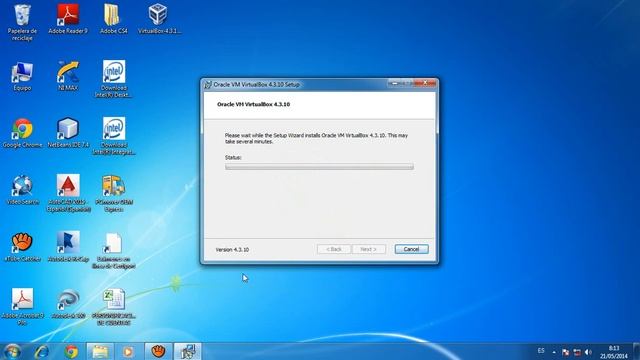
Task: Open the Papelera de reciclaje desktop icon
Action: pyautogui.click(x=22, y=22)
